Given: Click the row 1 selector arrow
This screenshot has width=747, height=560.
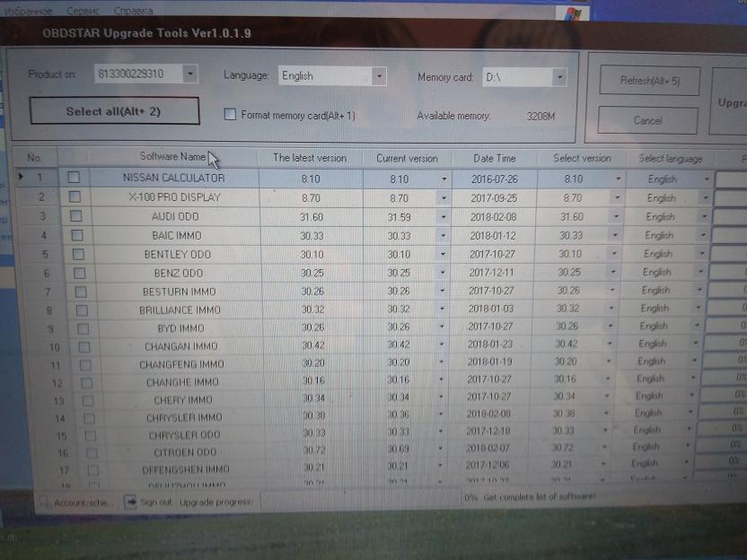Looking at the screenshot, I should click(21, 176).
